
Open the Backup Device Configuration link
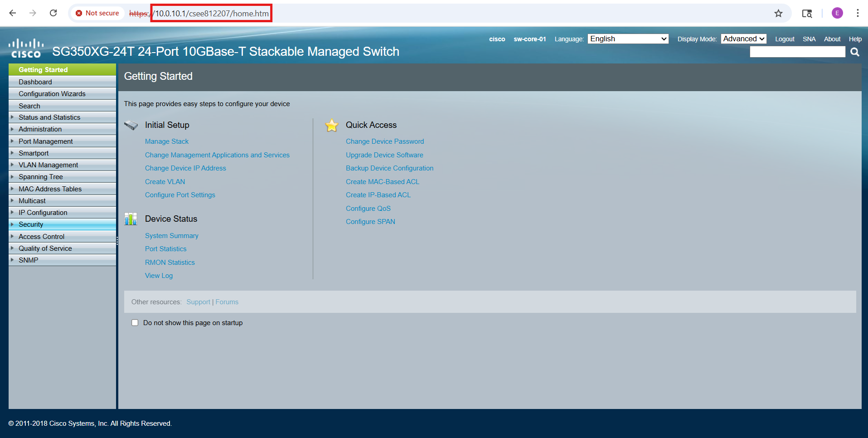[x=389, y=168]
